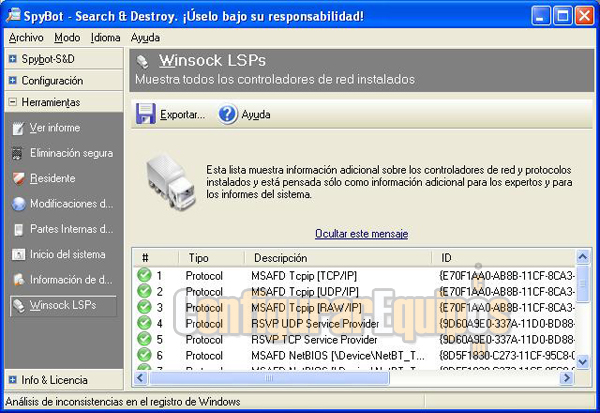Click the Winsock LSPs sidebar icon

tap(18, 305)
